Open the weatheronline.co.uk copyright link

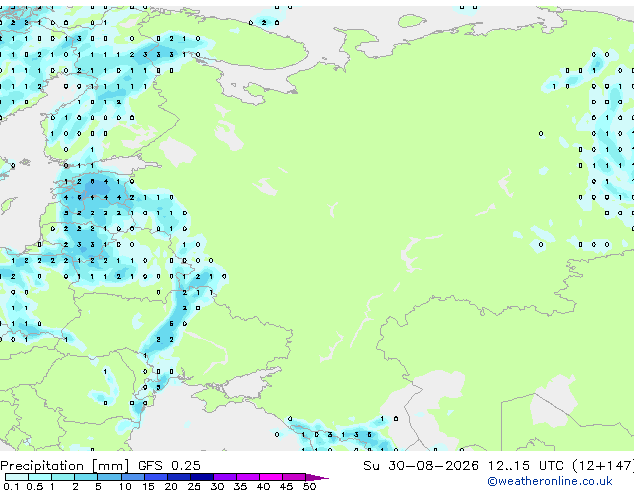pos(550,481)
